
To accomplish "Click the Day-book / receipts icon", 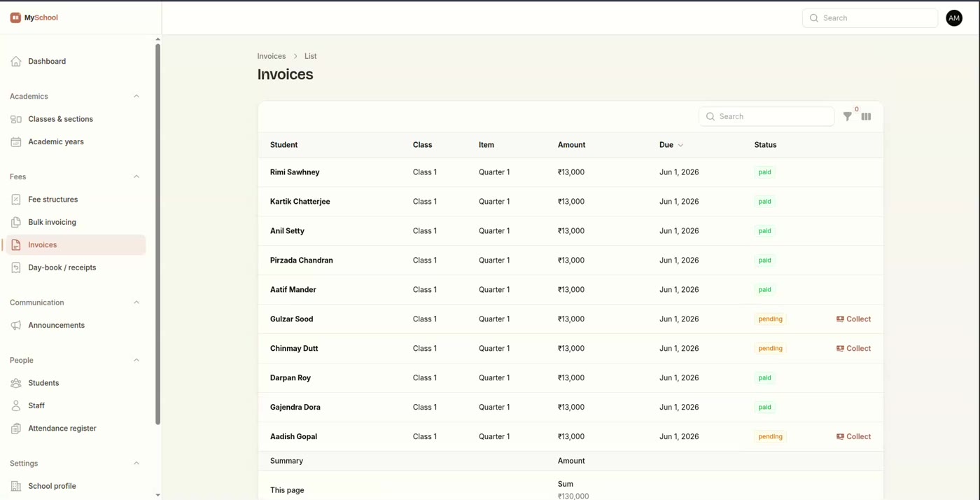I will (16, 268).
